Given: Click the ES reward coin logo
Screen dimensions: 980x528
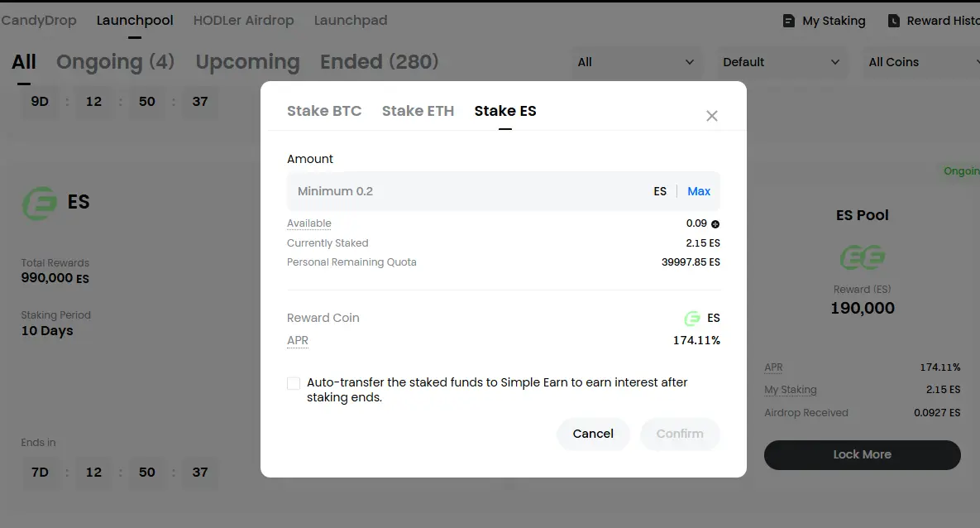Looking at the screenshot, I should pyautogui.click(x=692, y=319).
